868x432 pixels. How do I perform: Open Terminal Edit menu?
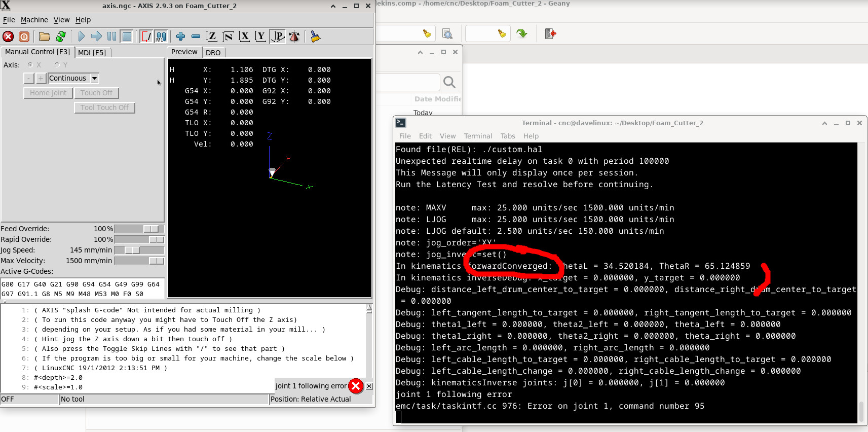point(425,136)
